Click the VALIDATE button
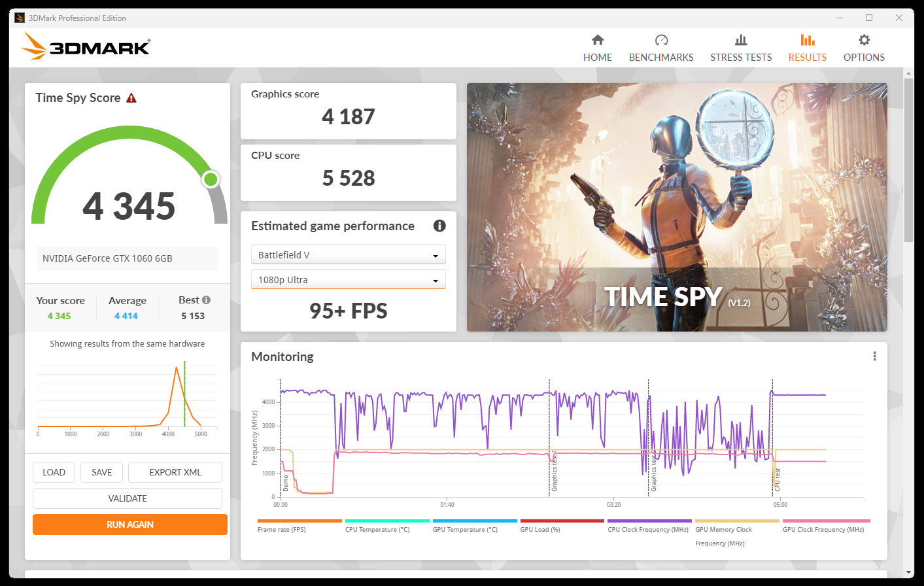This screenshot has height=586, width=924. 128,498
